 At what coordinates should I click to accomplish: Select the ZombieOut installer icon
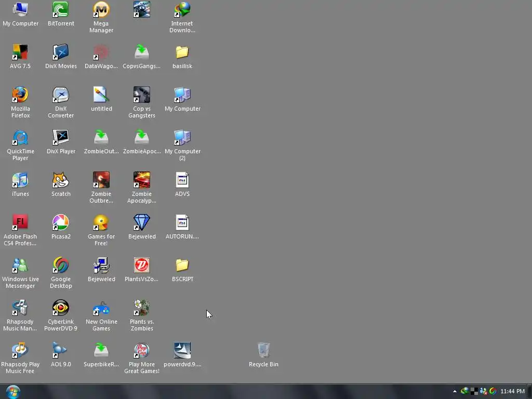coord(101,141)
